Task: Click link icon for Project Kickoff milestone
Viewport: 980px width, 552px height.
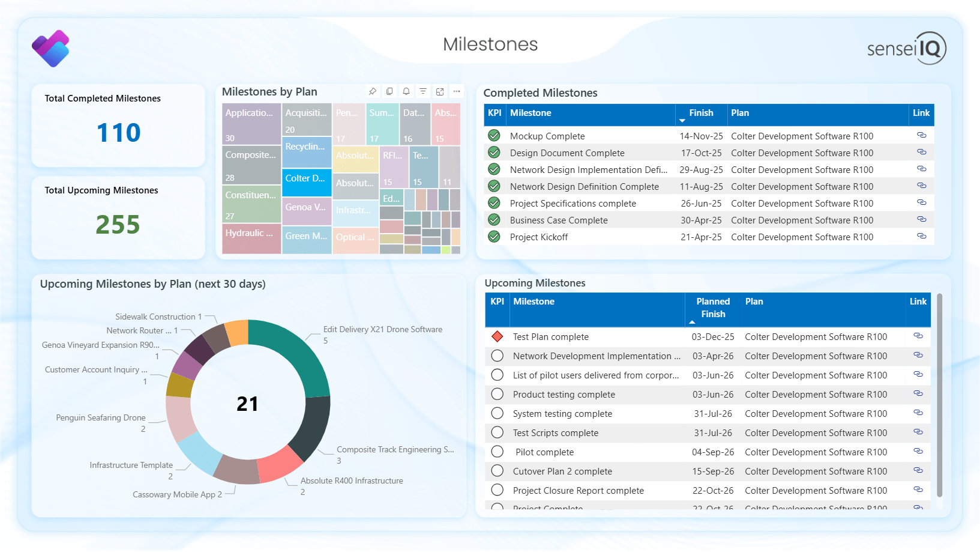Action: [x=921, y=237]
